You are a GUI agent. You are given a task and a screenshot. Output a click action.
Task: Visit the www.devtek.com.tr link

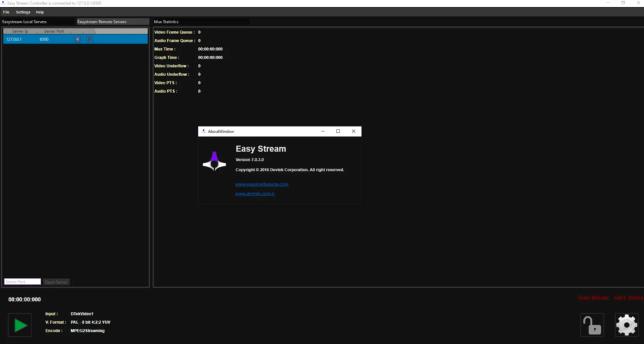255,194
